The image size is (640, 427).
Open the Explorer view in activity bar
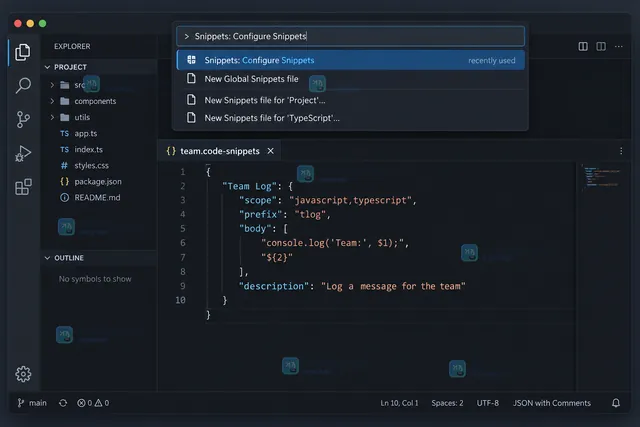pyautogui.click(x=23, y=52)
